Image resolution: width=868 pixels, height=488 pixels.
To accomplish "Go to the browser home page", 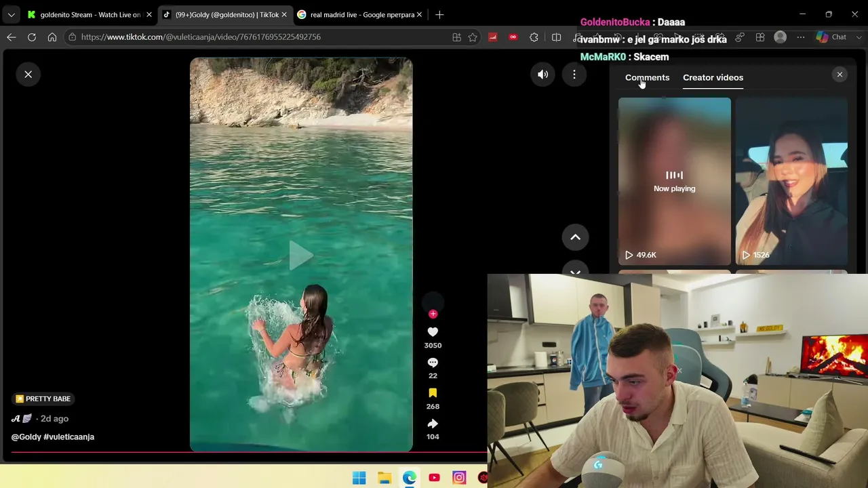I will (52, 37).
